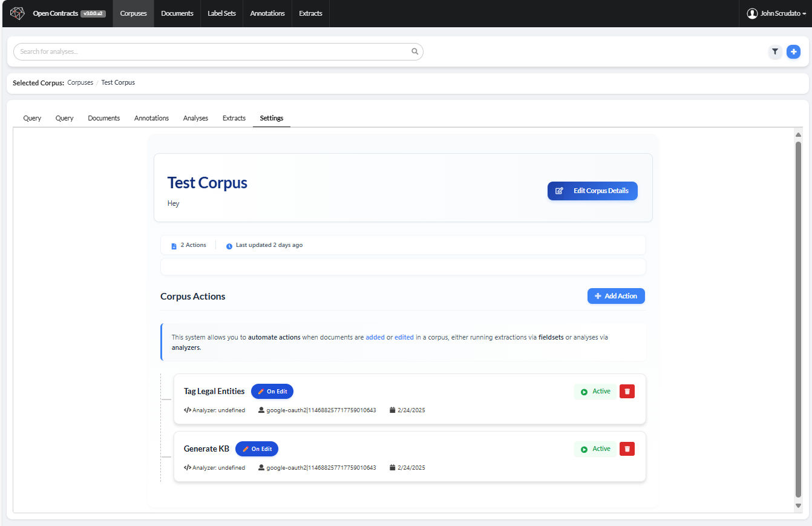This screenshot has width=812, height=526.
Task: Open the filter funnel icon
Action: pyautogui.click(x=775, y=52)
